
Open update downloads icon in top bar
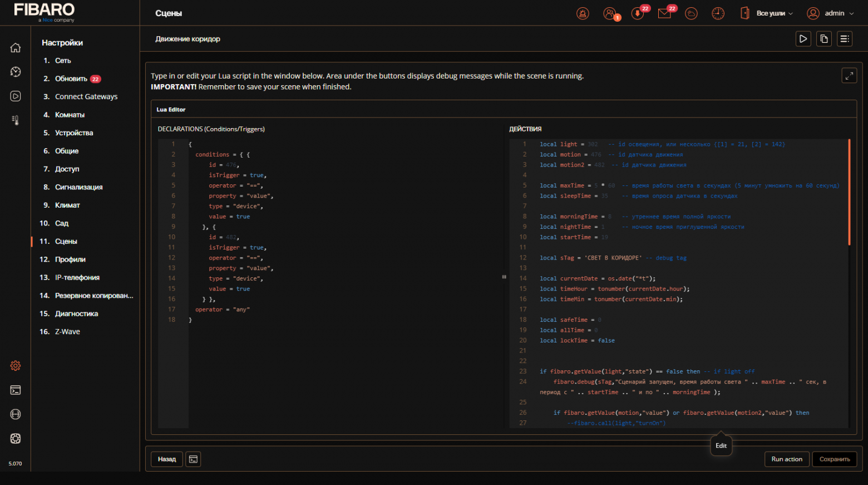[638, 13]
